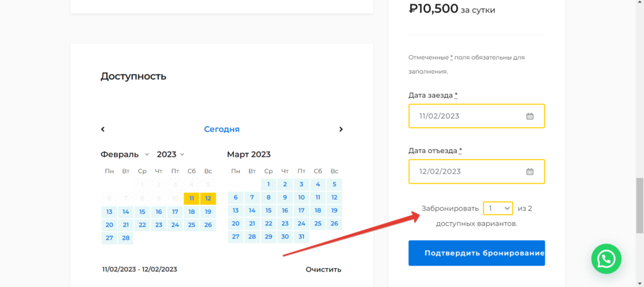This screenshot has height=287, width=644.
Task: Click Подтвердить бронирование button
Action: (477, 253)
